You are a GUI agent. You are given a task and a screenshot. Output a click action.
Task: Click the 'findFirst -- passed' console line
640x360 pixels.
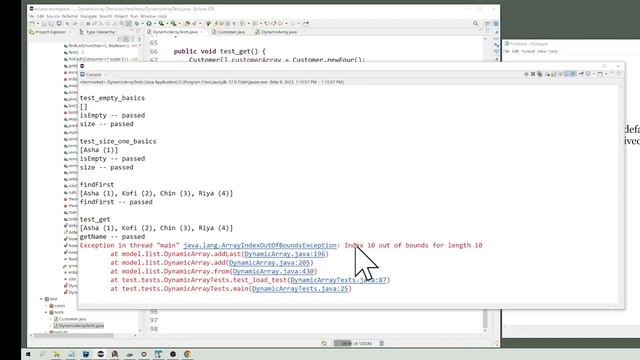[116, 202]
